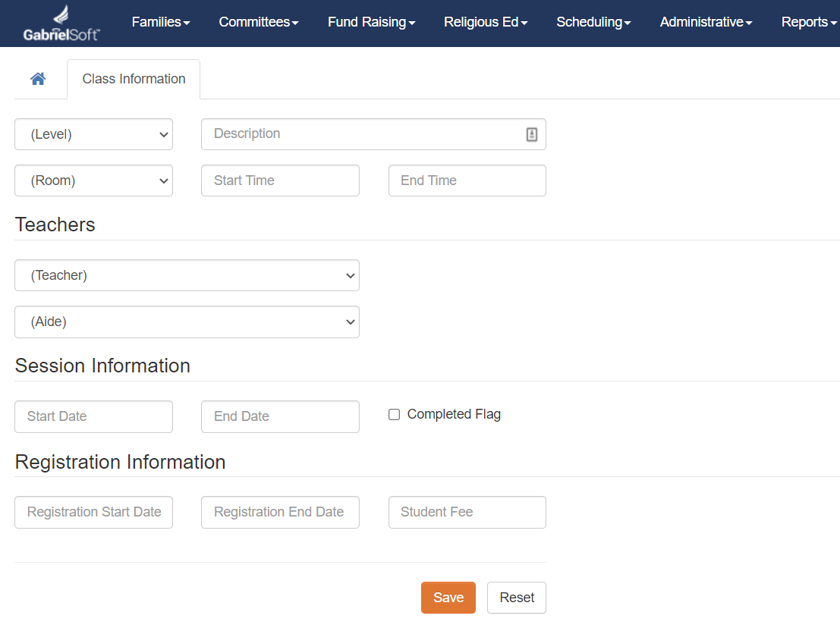The width and height of the screenshot is (840, 631).
Task: Expand the Level dropdown
Action: click(94, 134)
